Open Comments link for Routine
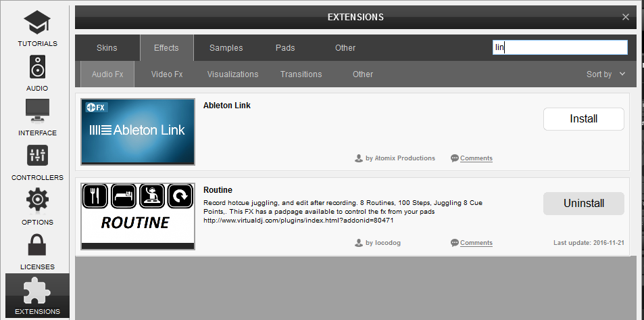 [476, 243]
